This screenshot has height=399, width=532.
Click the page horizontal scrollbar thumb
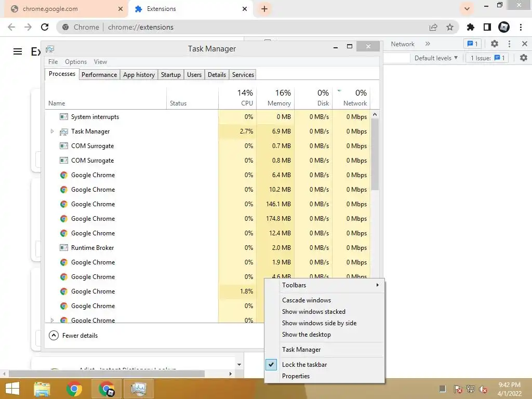(107, 374)
